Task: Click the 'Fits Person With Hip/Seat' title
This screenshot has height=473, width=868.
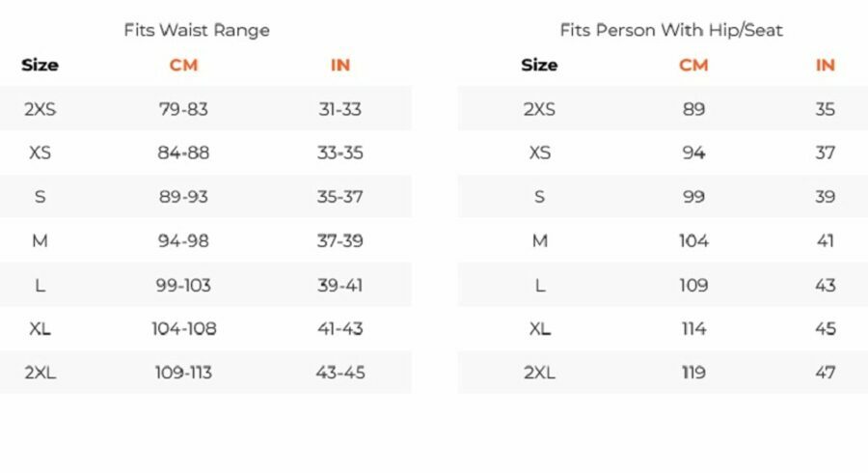Action: [671, 30]
